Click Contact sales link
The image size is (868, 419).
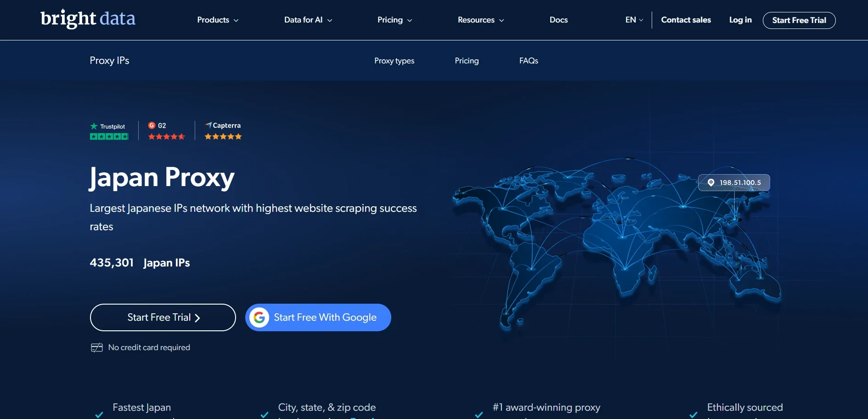click(x=686, y=20)
